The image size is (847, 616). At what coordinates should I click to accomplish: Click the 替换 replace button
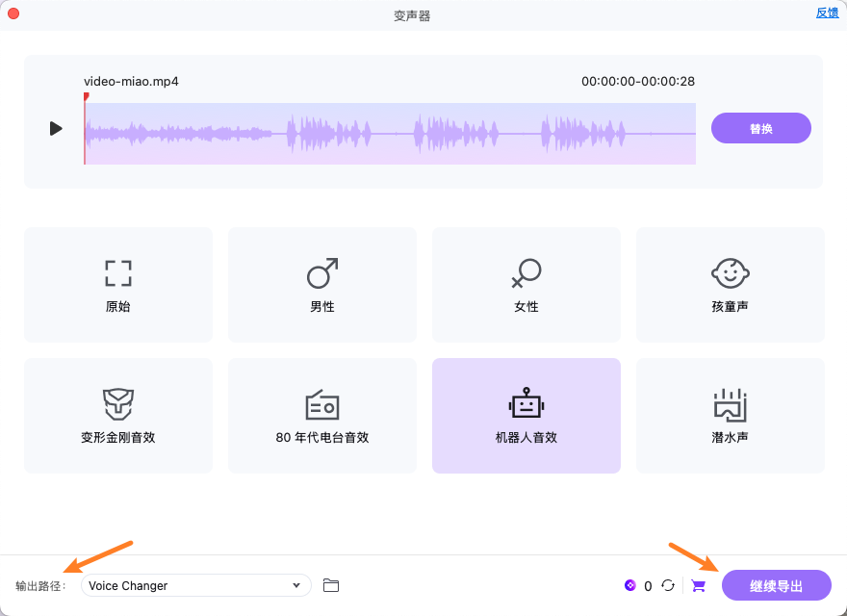pyautogui.click(x=760, y=127)
